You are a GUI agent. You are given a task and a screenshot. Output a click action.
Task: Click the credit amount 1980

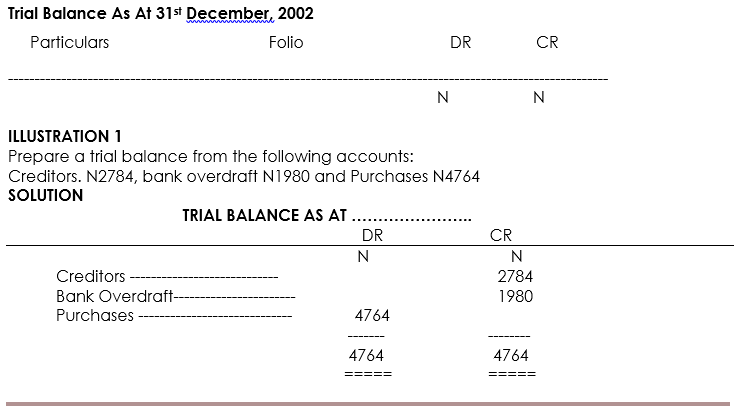click(515, 296)
